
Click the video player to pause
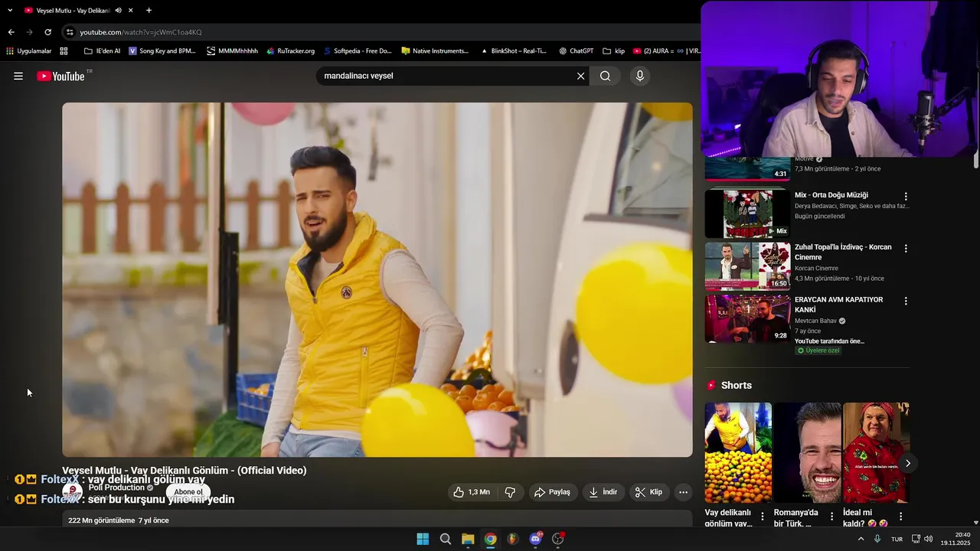pyautogui.click(x=377, y=279)
